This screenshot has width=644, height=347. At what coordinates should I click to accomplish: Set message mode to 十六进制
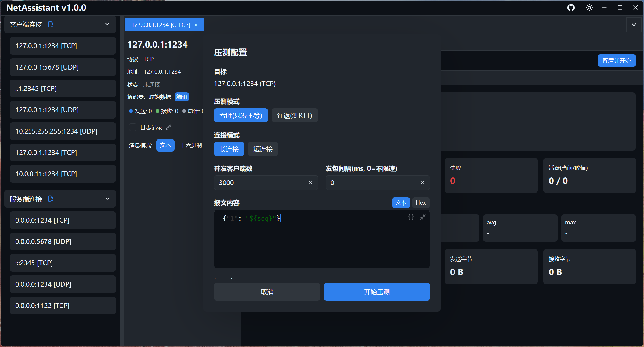(x=191, y=145)
